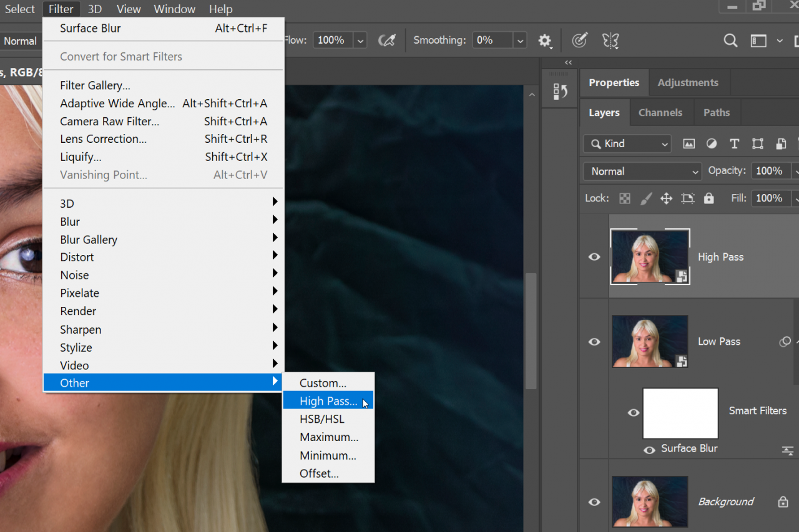Select Offset in Other submenu

328,473
